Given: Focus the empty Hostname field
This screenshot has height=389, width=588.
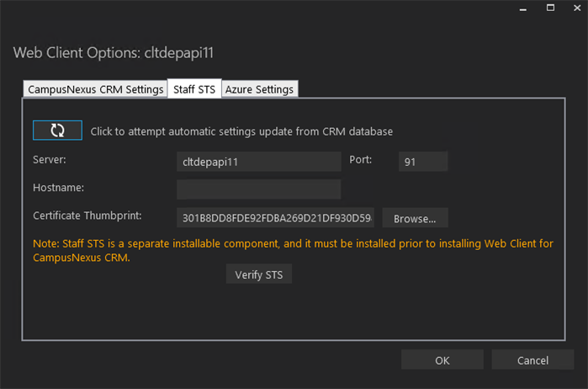Looking at the screenshot, I should point(259,189).
